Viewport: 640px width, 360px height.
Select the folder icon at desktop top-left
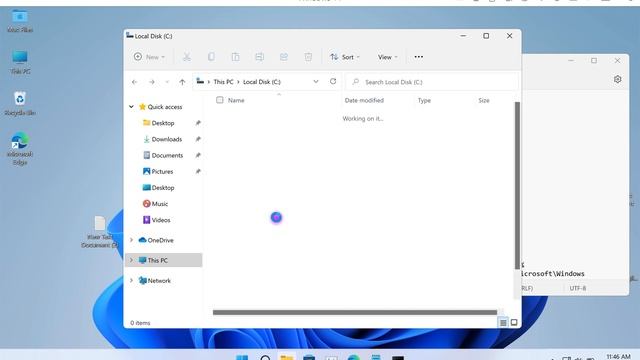click(x=20, y=21)
